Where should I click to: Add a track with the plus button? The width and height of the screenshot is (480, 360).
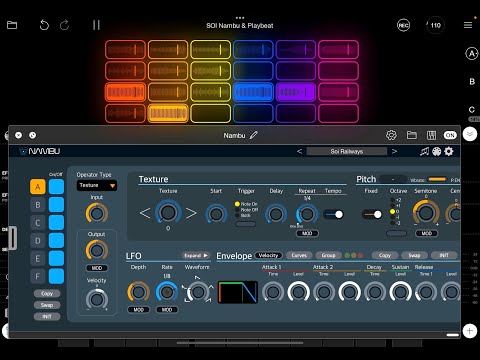(470, 331)
